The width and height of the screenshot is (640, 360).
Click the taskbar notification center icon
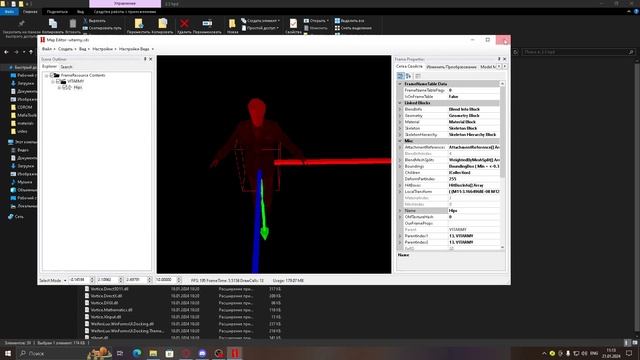point(629,353)
